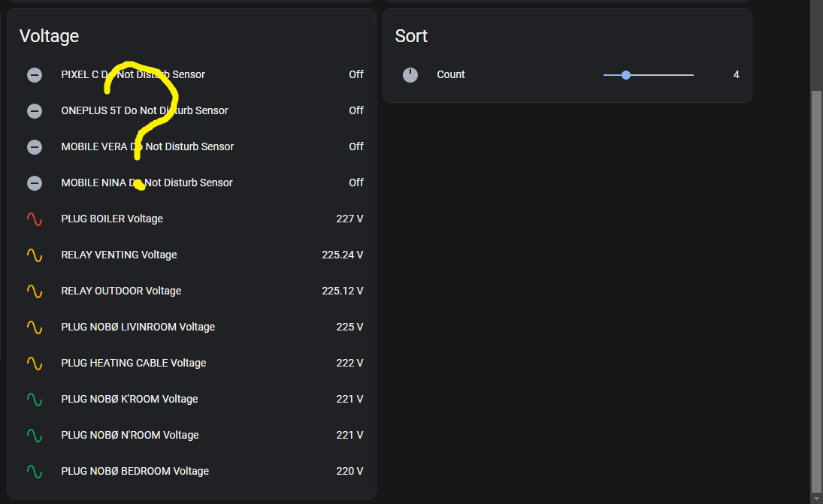Image resolution: width=823 pixels, height=504 pixels.
Task: Click the Count slider handle
Action: click(x=626, y=74)
